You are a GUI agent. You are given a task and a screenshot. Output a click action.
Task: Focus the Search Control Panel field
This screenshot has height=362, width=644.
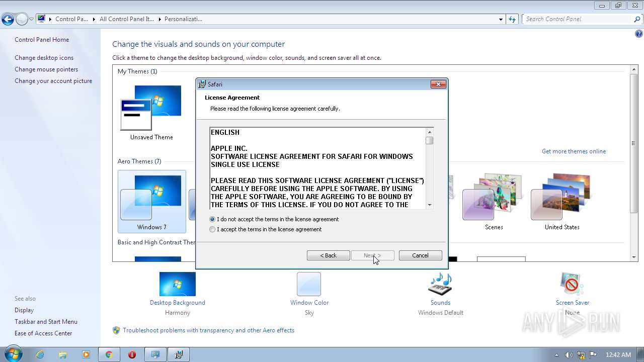[x=577, y=19]
